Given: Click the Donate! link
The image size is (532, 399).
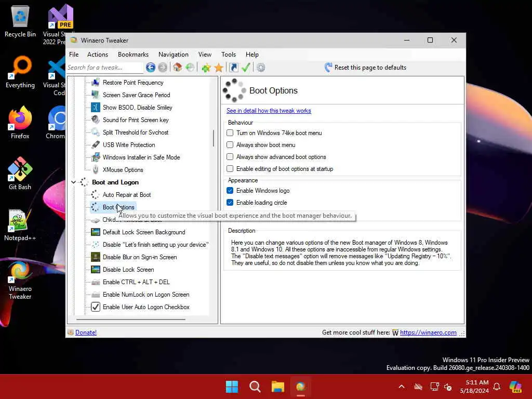Looking at the screenshot, I should [86, 332].
